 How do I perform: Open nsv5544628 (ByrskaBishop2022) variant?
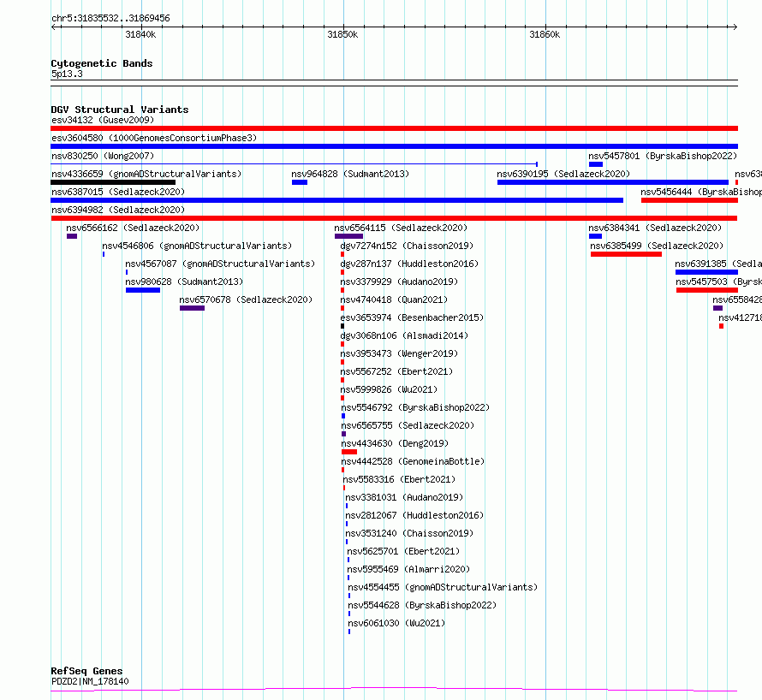click(x=422, y=605)
